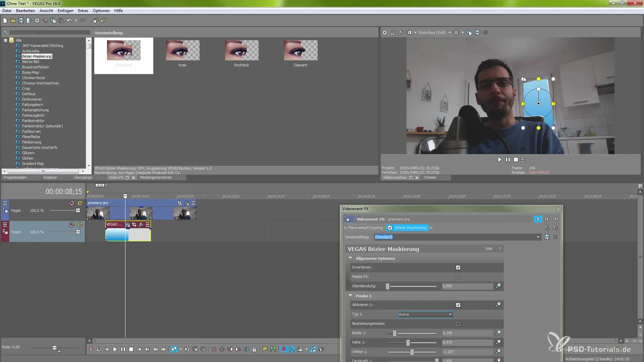
Task: Toggle automatic crossfades icon
Action: click(292, 349)
